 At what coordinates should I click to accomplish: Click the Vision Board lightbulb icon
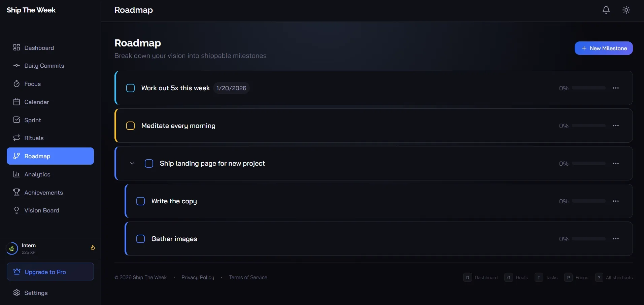pos(16,210)
